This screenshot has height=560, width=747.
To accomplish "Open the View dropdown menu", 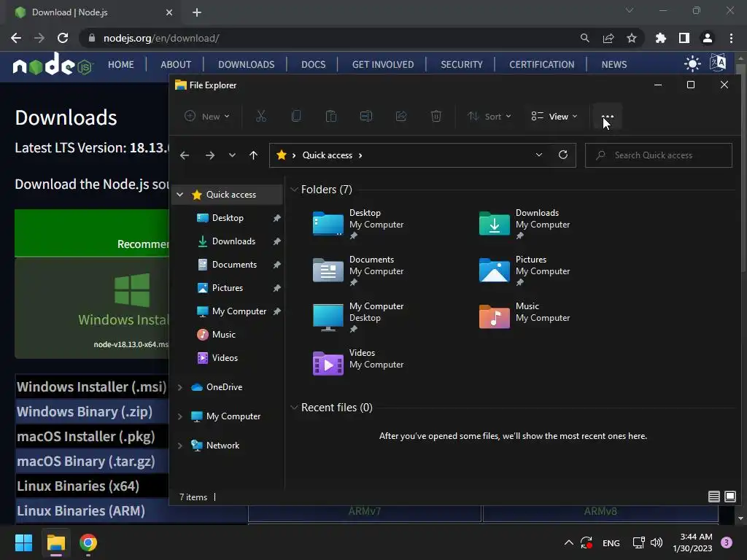I will [554, 116].
